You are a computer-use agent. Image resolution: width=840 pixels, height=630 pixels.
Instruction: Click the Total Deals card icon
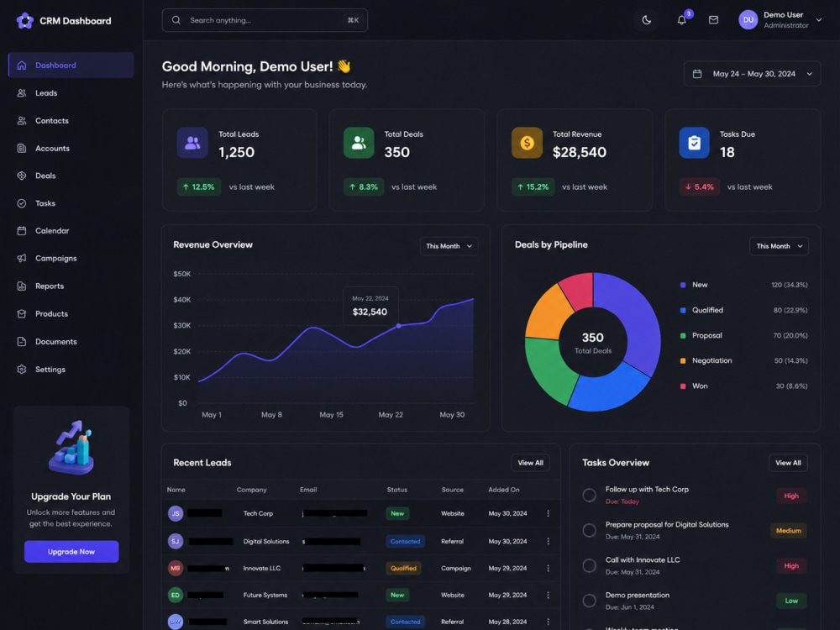[x=359, y=143]
